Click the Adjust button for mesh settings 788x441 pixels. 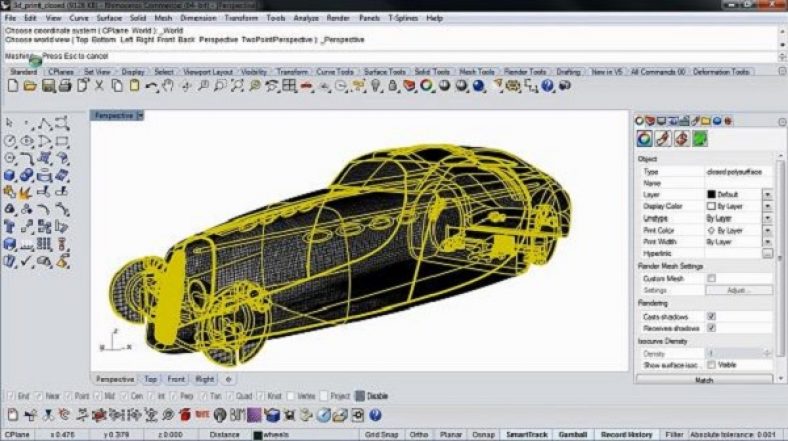tap(739, 290)
